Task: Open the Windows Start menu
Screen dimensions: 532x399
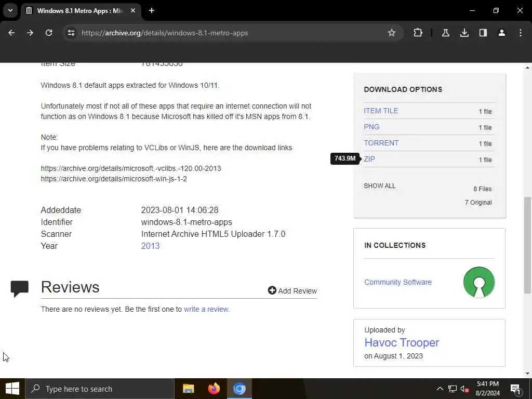Action: pos(12,389)
